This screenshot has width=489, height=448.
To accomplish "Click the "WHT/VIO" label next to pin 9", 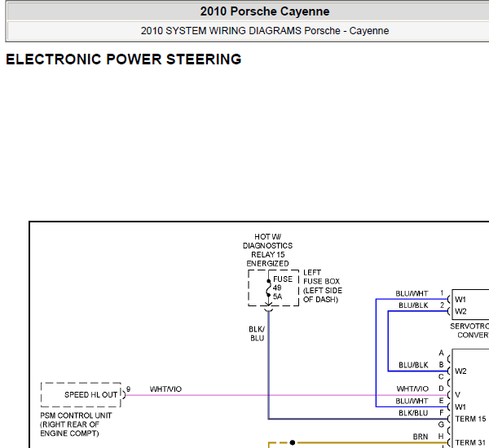I will [x=165, y=389].
